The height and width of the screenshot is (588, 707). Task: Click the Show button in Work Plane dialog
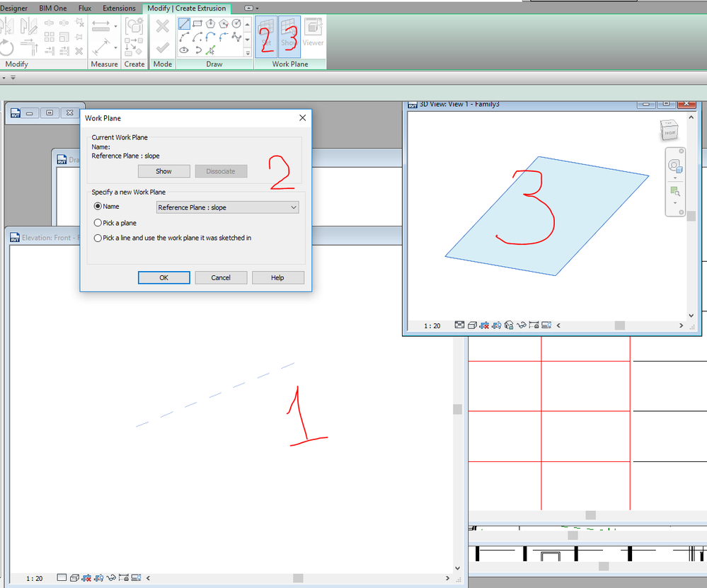pyautogui.click(x=163, y=171)
